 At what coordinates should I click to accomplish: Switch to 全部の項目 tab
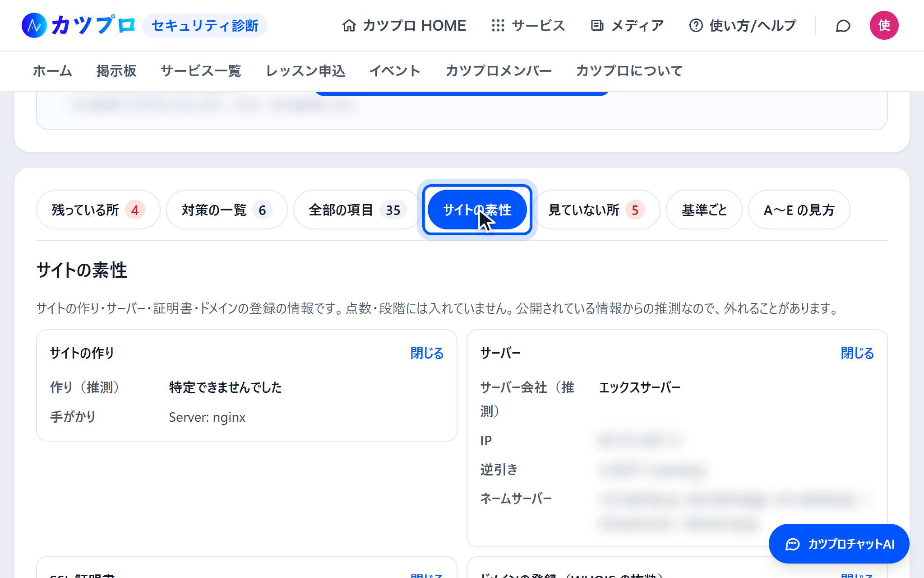(x=357, y=210)
